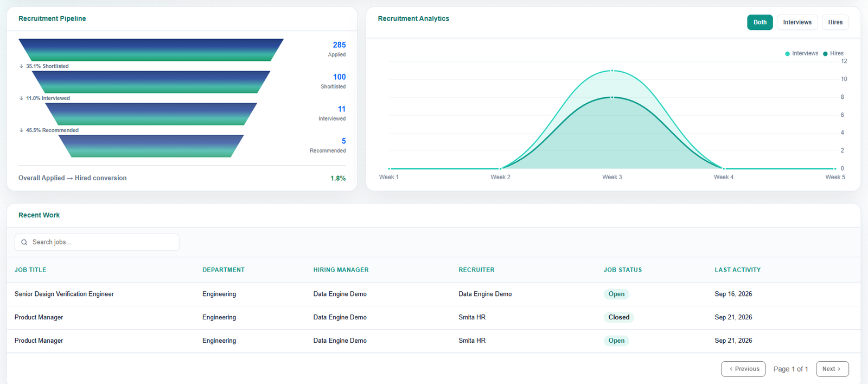Click the Recommended funnel bar

[151, 146]
